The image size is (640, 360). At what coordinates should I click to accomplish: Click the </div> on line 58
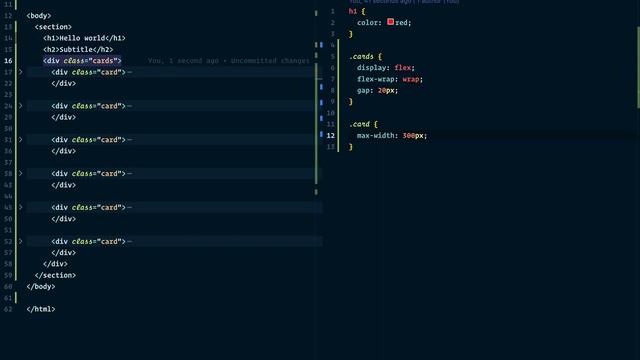point(55,264)
